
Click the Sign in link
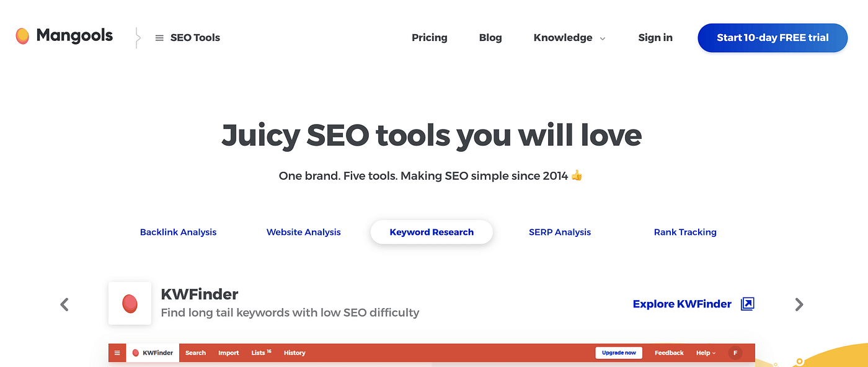[655, 38]
